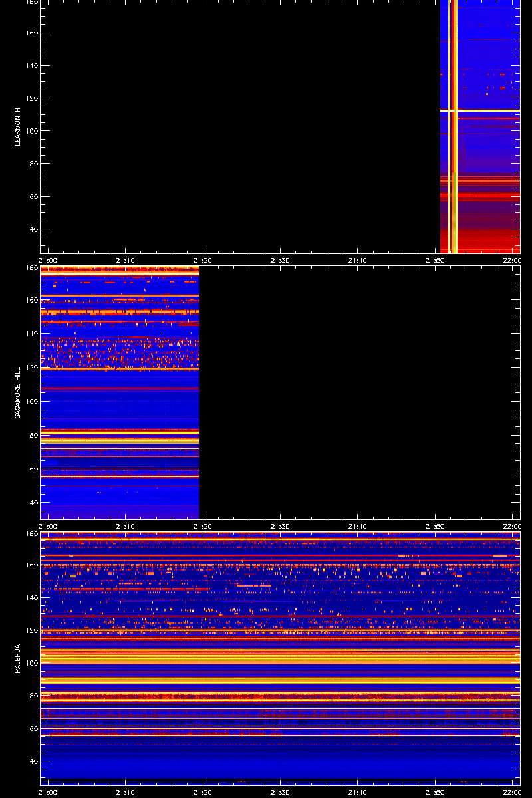Click the 21:00 time label under Learmonth plot
The image size is (532, 798).
pos(48,261)
